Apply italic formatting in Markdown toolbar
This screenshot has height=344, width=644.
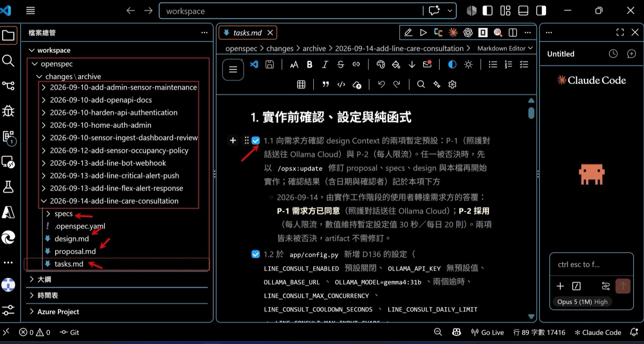325,64
